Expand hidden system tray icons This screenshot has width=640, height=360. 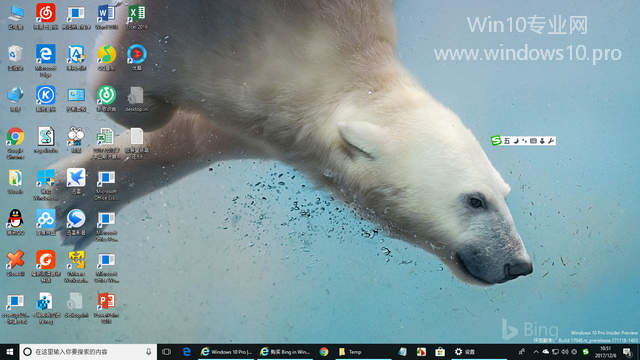coord(536,351)
